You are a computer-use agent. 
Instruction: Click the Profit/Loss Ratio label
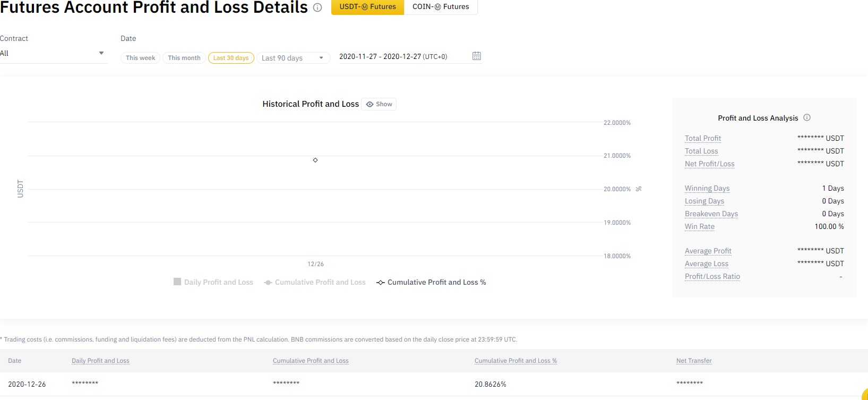712,276
